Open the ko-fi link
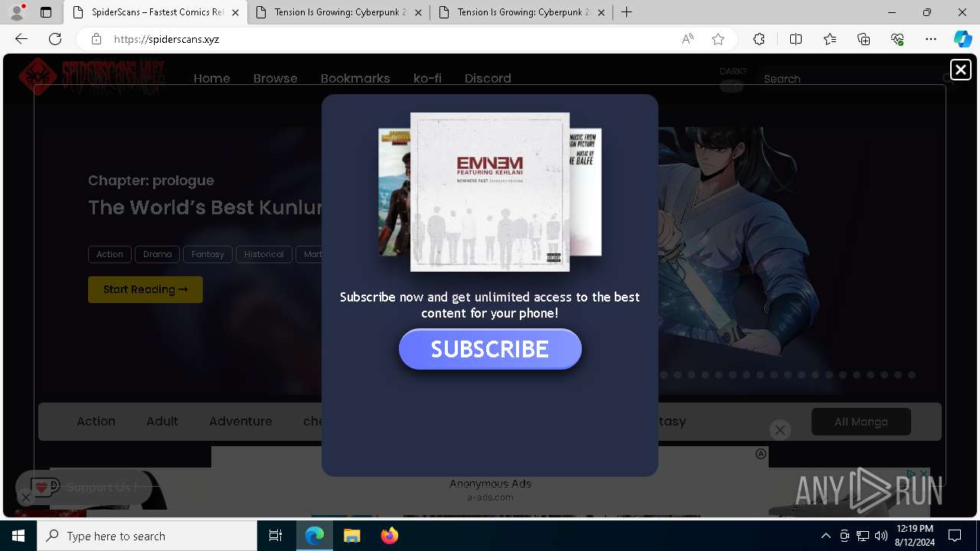980x551 pixels. (x=427, y=78)
